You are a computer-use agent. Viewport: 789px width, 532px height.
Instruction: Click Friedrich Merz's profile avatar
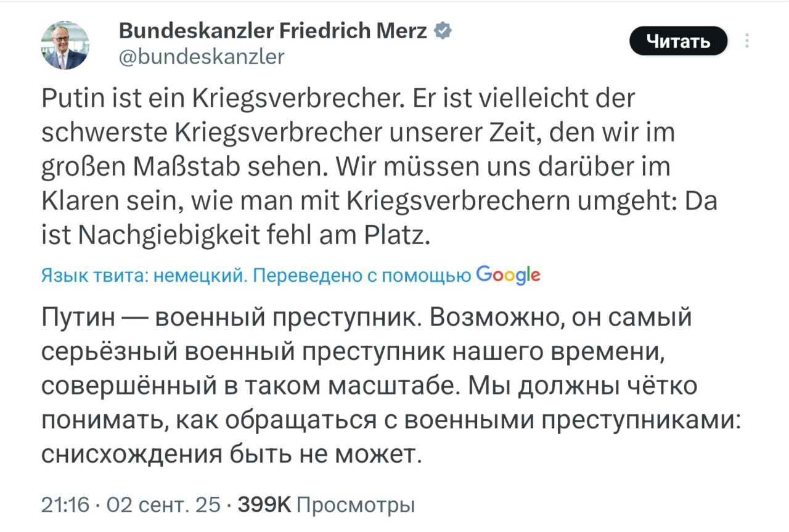(65, 46)
